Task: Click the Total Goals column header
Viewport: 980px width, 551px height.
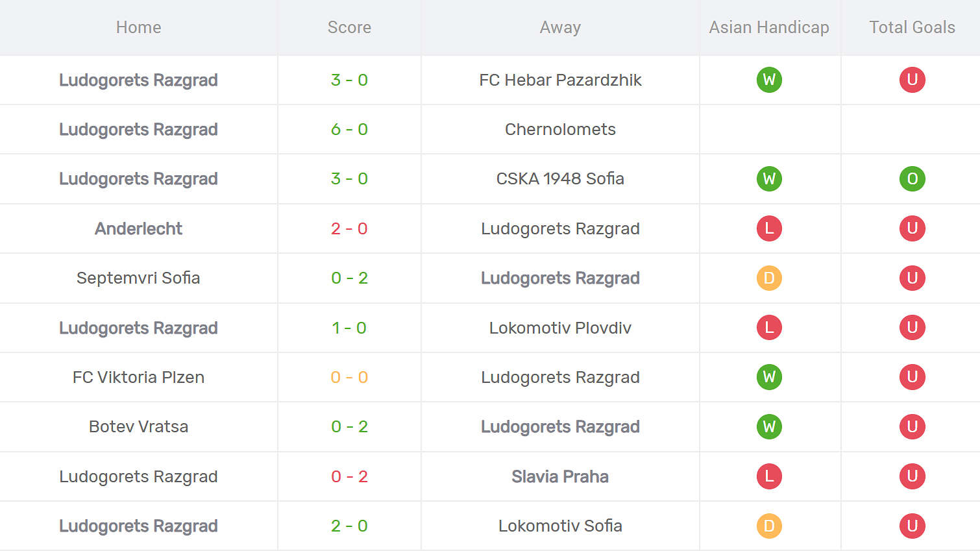Action: pyautogui.click(x=912, y=27)
